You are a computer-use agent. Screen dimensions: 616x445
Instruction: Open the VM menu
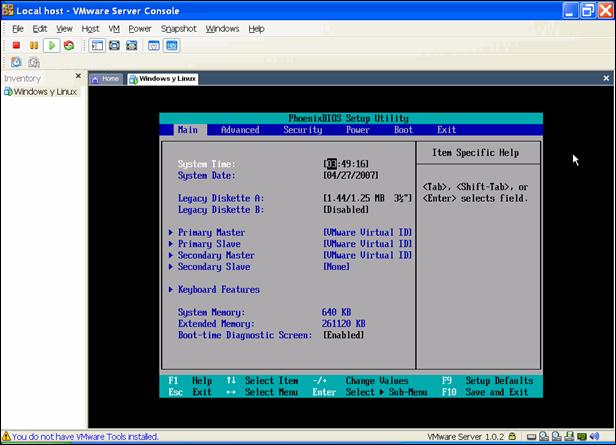(x=114, y=29)
